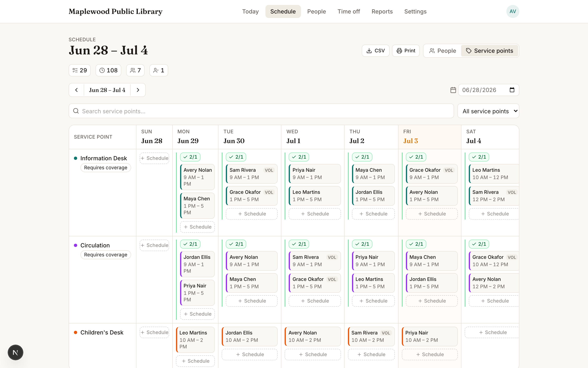Click Circulation Friday 2/1 coverage badge
588x368 pixels.
416,244
